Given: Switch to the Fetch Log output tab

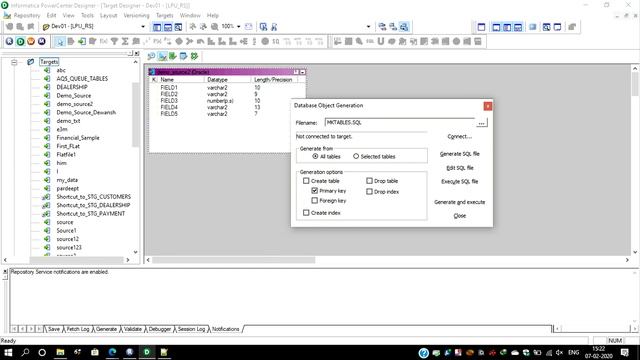Looking at the screenshot, I should [x=78, y=329].
